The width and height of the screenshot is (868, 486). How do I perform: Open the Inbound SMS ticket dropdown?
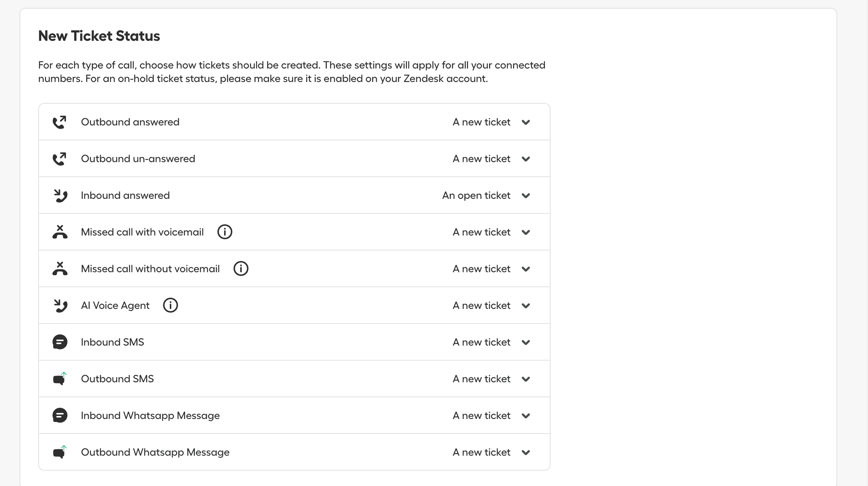526,342
